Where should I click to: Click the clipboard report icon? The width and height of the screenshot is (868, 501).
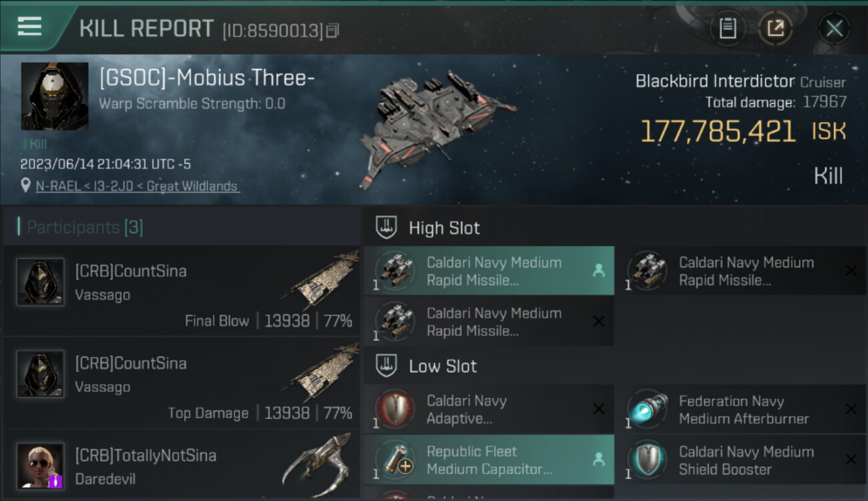(727, 28)
